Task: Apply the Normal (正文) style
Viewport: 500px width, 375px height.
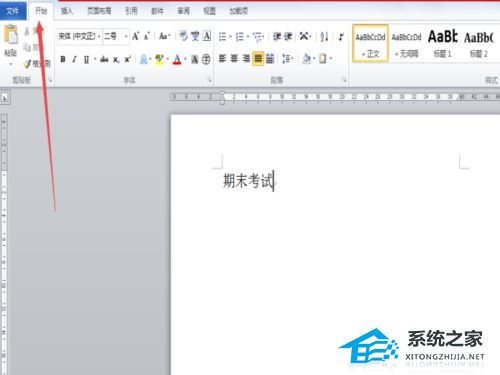Action: [x=370, y=43]
